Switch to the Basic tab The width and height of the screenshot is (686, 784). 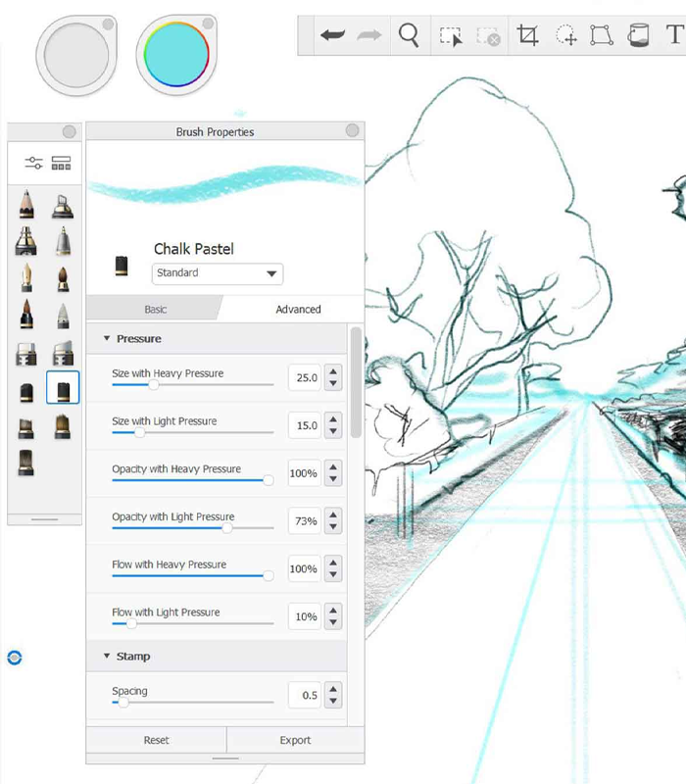click(x=155, y=309)
